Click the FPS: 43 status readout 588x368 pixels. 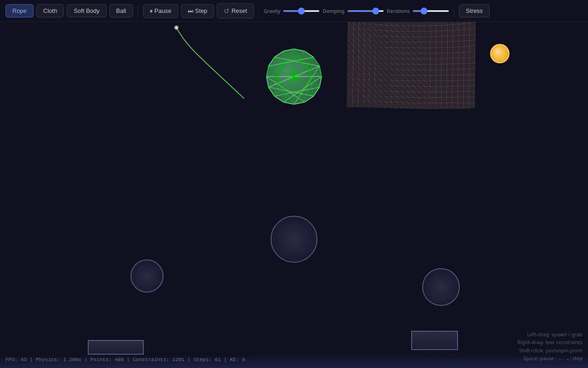point(16,360)
